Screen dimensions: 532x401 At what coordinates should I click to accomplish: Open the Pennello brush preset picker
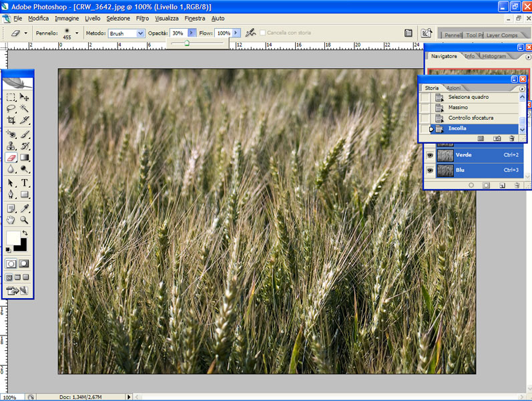(x=77, y=33)
